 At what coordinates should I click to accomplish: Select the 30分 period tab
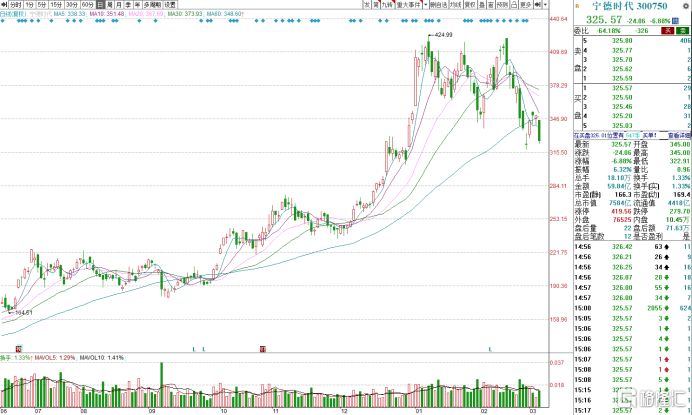tap(71, 4)
